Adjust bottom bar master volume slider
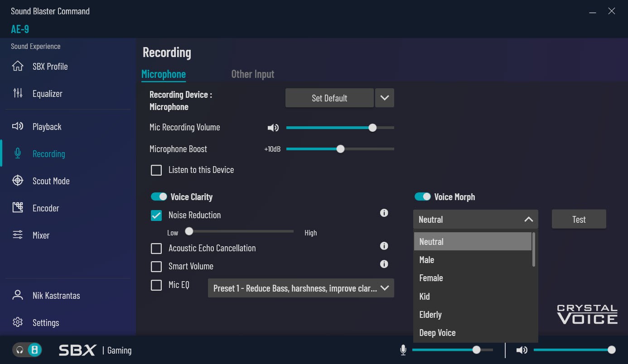Image resolution: width=628 pixels, height=364 pixels. [x=575, y=350]
